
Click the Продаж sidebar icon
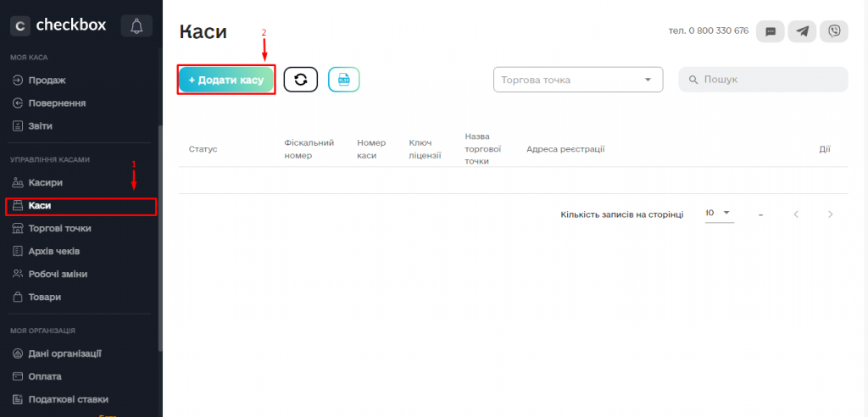coord(18,81)
